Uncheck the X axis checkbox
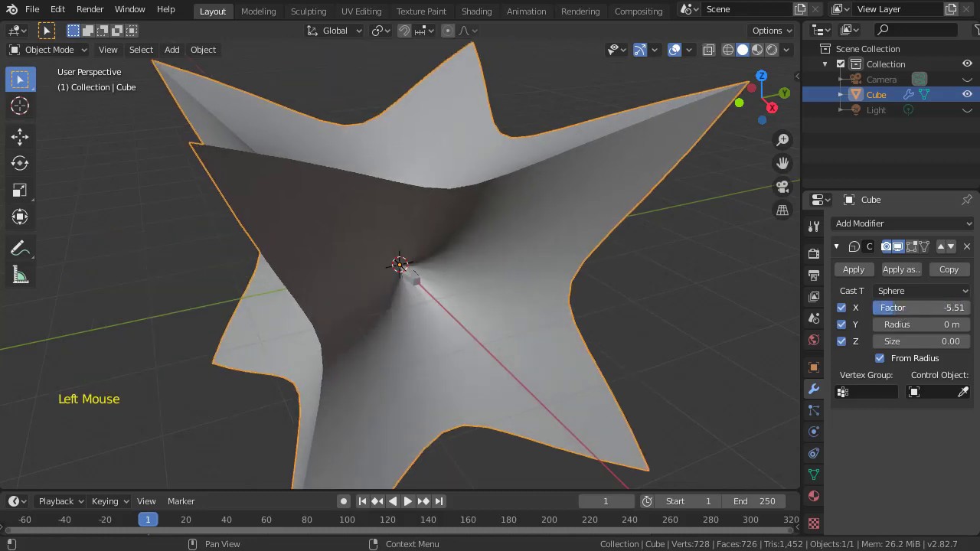This screenshot has height=551, width=980. 841,308
